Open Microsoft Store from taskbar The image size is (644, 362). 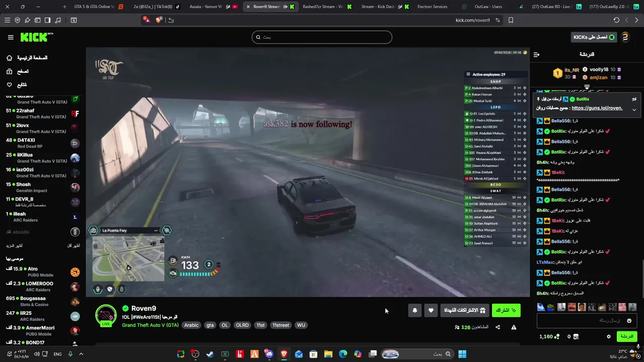point(313,354)
